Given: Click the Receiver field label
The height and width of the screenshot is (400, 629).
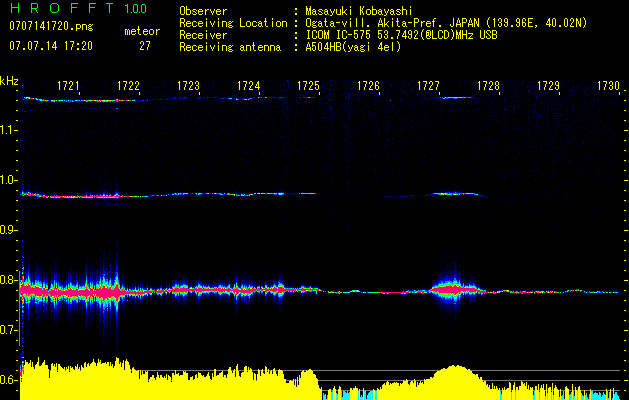Looking at the screenshot, I should point(203,35).
